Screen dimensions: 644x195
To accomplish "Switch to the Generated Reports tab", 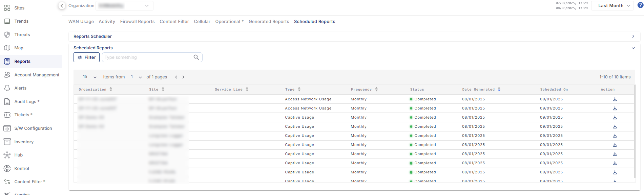I will [269, 22].
